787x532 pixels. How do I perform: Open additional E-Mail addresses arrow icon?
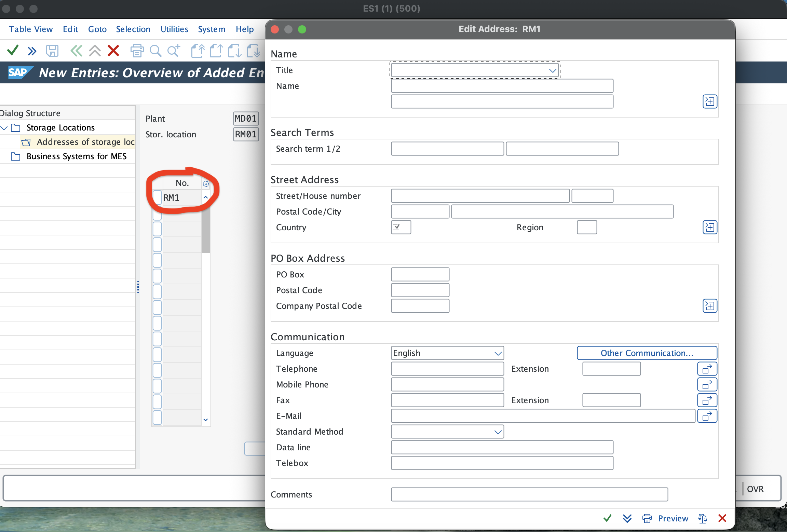(x=707, y=416)
